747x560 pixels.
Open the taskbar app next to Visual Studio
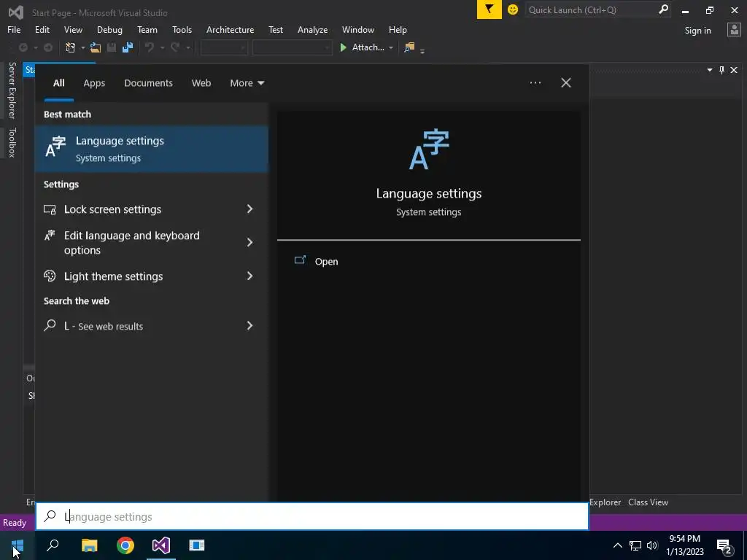pos(197,545)
